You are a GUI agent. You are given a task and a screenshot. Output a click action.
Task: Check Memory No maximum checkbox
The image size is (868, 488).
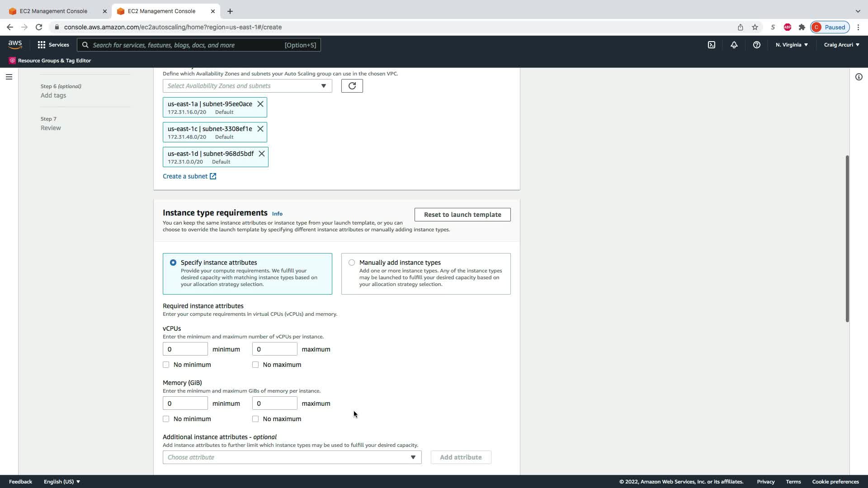[x=255, y=419]
